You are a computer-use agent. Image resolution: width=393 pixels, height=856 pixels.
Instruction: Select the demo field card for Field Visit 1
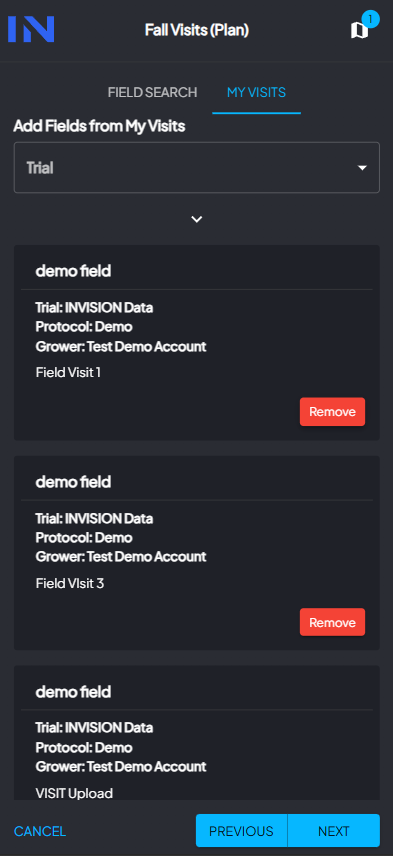(x=196, y=342)
